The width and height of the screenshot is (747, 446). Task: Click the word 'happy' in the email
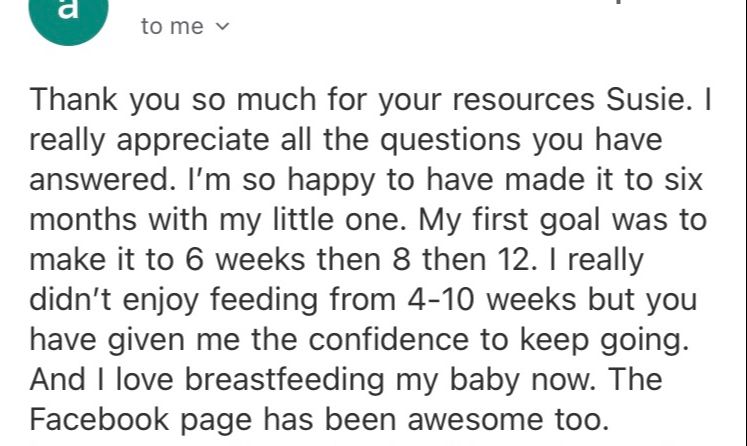[x=331, y=181]
